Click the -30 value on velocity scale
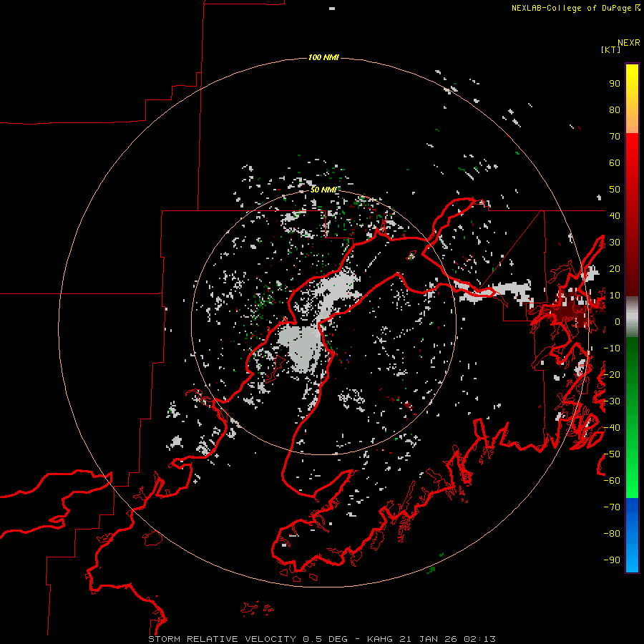 pos(612,401)
